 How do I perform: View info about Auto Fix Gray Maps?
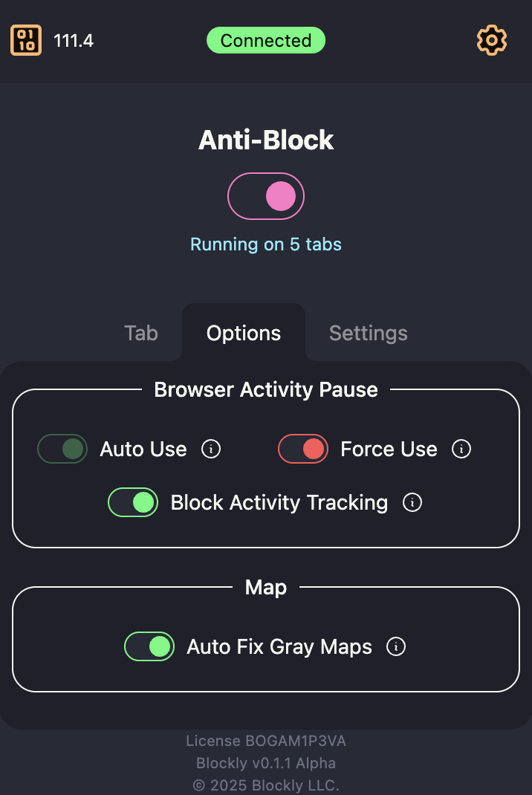click(x=396, y=647)
